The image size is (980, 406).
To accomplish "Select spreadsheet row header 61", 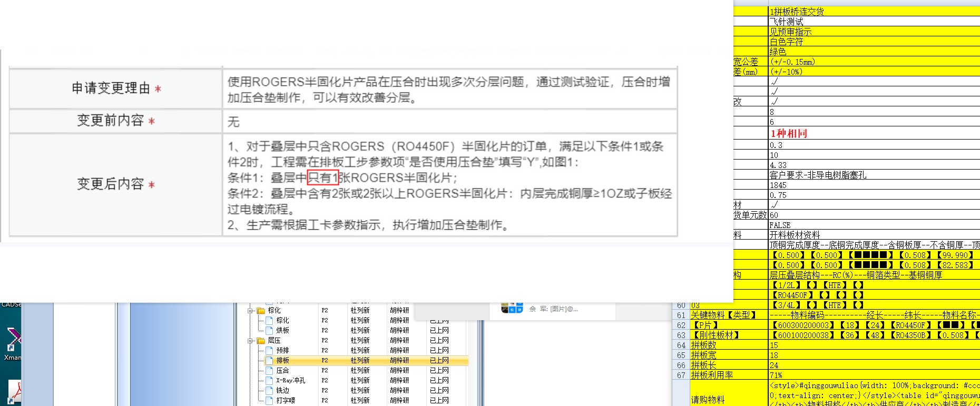I will click(x=681, y=315).
